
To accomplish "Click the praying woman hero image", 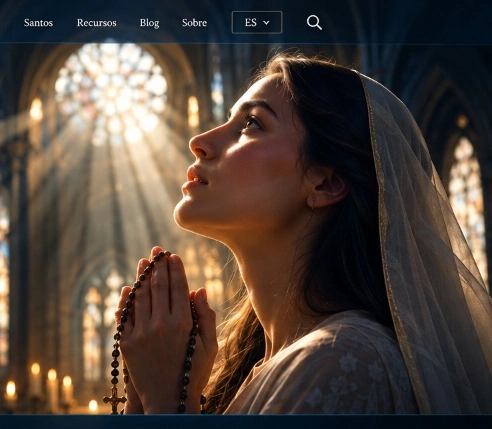I will click(x=246, y=229).
